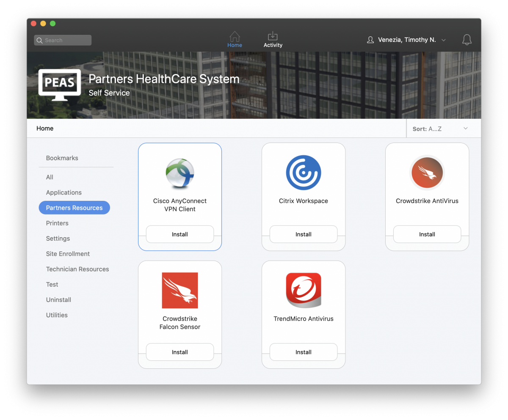Click the notifications bell icon

click(x=467, y=40)
